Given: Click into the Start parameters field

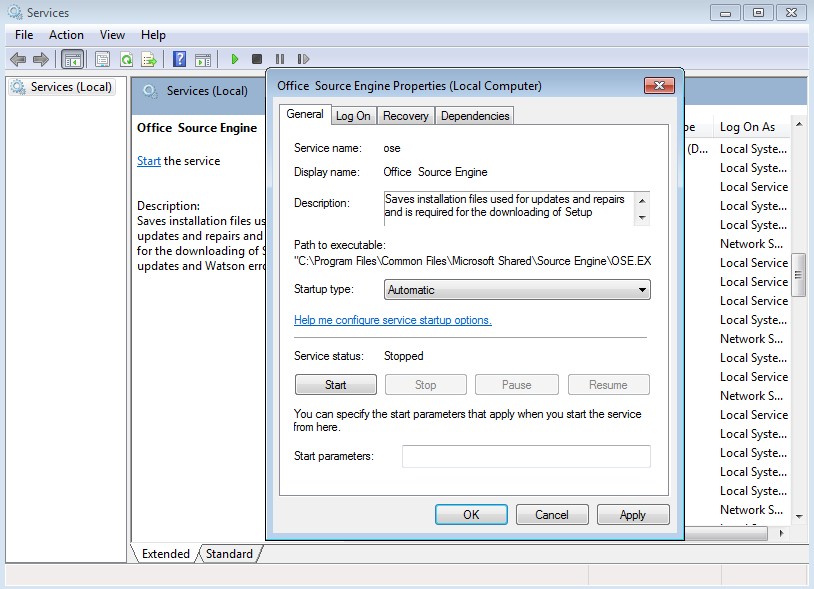Looking at the screenshot, I should point(526,456).
